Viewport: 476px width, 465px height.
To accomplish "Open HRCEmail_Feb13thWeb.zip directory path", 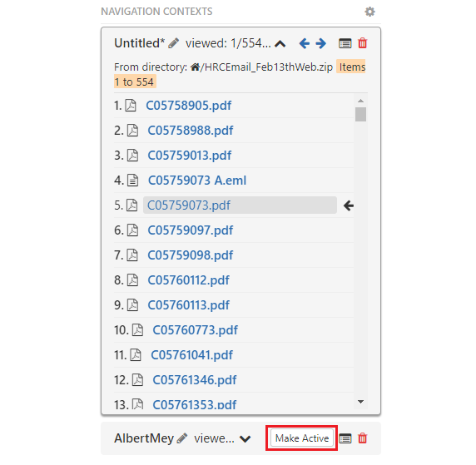I will 266,67.
